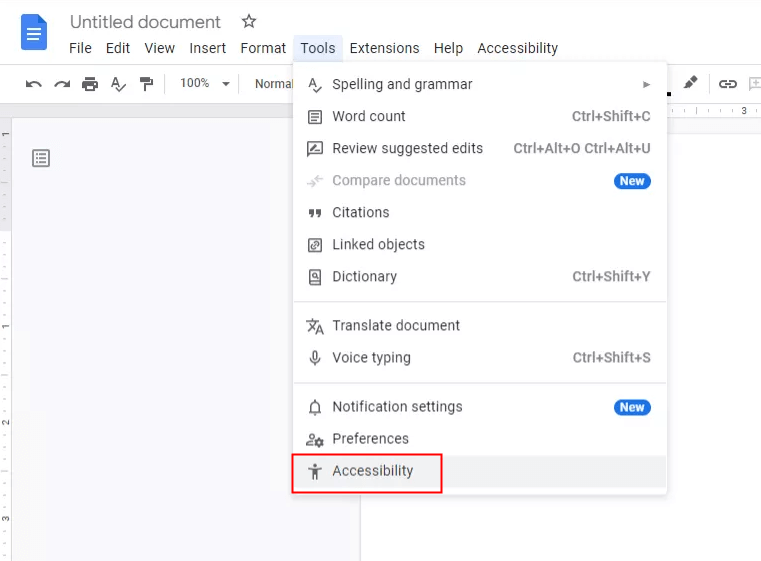
Task: Open the Help menu
Action: [x=448, y=48]
